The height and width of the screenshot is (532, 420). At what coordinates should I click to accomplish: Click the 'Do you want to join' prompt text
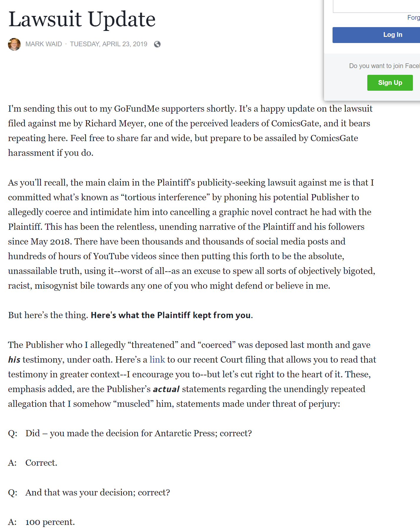pos(384,66)
